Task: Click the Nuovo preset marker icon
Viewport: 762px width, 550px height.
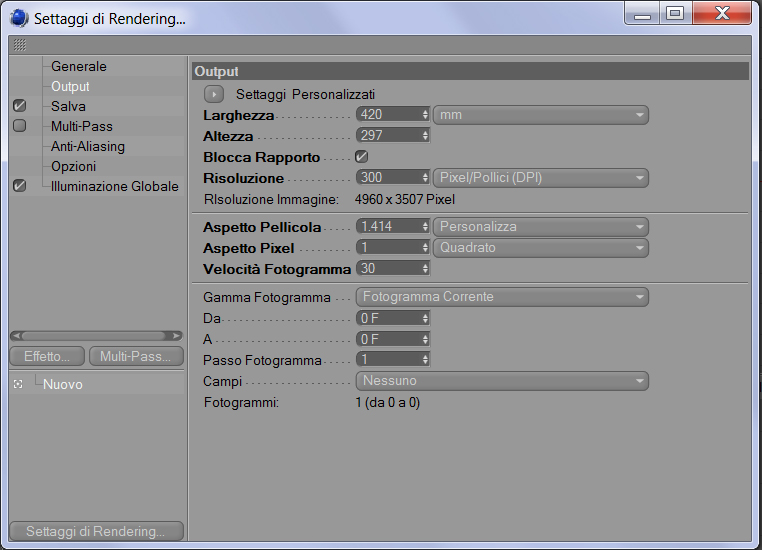Action: click(18, 384)
